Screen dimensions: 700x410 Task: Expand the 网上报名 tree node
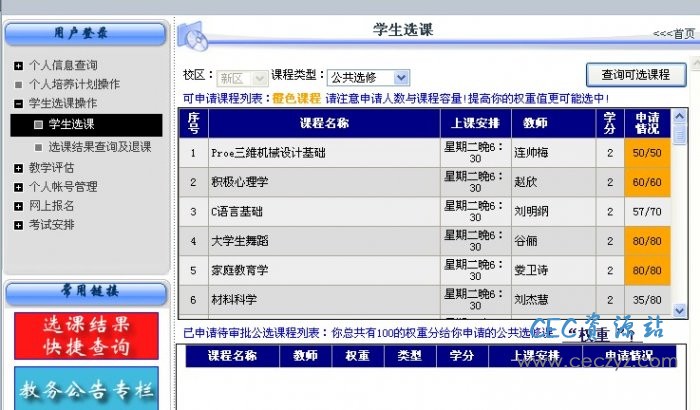(x=18, y=206)
